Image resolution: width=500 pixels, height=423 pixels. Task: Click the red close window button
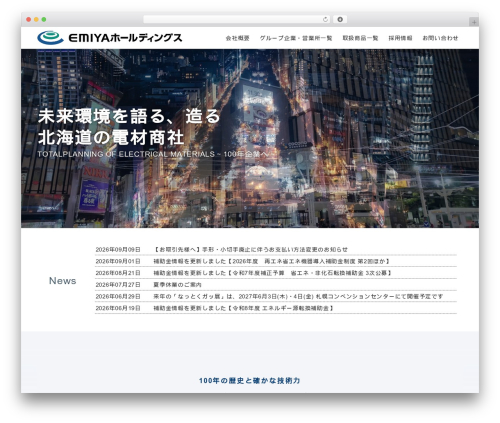coord(29,20)
